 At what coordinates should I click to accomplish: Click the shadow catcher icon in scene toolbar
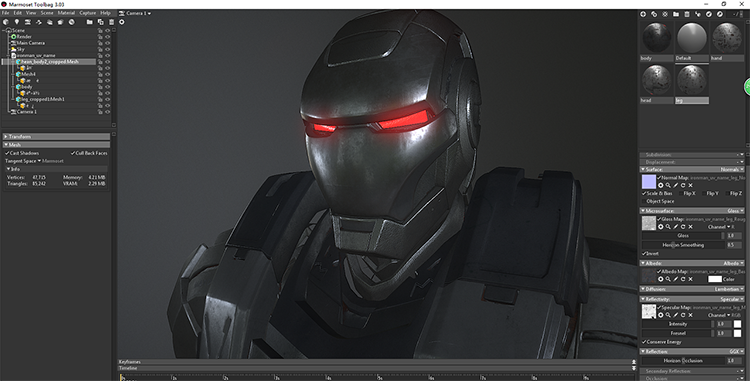pyautogui.click(x=50, y=22)
